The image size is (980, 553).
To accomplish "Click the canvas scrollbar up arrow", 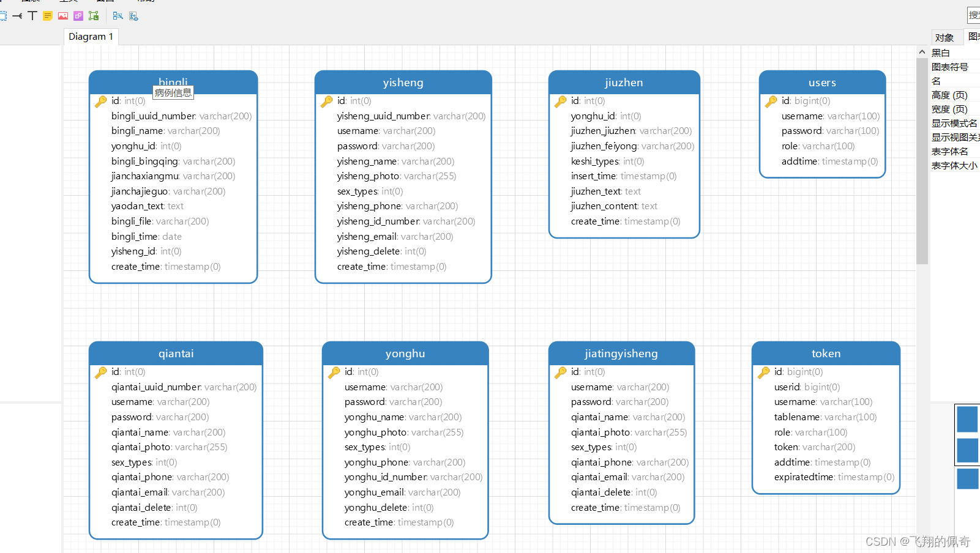I will click(x=922, y=52).
